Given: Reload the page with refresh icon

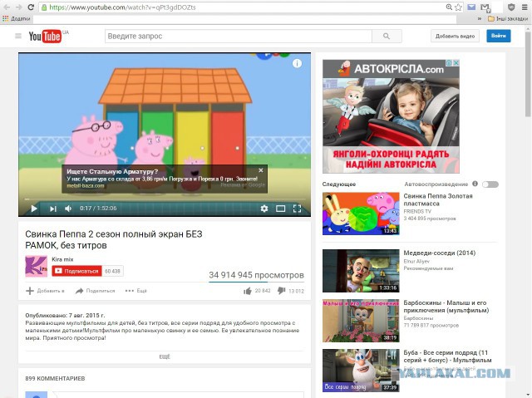Looking at the screenshot, I should pos(31,7).
